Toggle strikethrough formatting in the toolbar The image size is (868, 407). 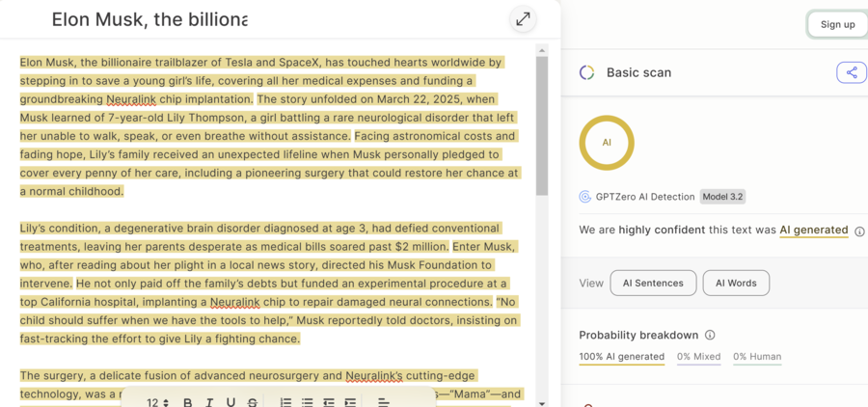[x=253, y=402]
